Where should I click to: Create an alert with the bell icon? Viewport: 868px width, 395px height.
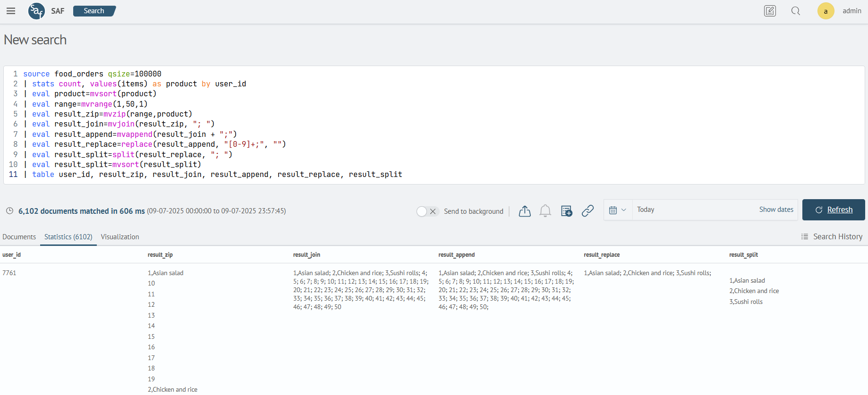pos(545,211)
